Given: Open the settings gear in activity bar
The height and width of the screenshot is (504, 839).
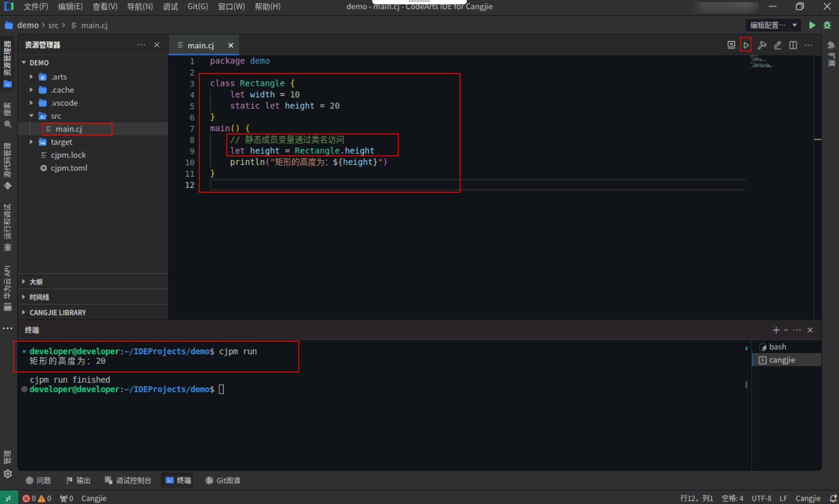Looking at the screenshot, I should pos(7,474).
